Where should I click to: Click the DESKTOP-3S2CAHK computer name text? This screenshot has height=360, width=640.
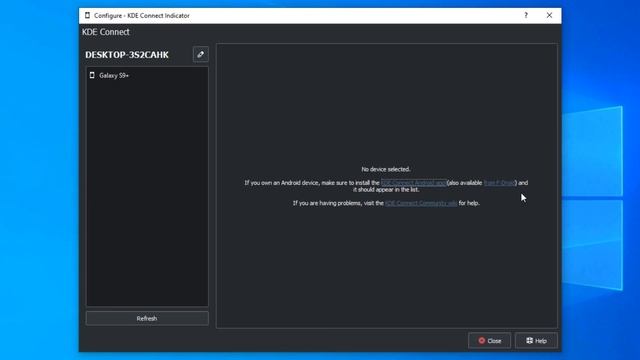point(127,55)
